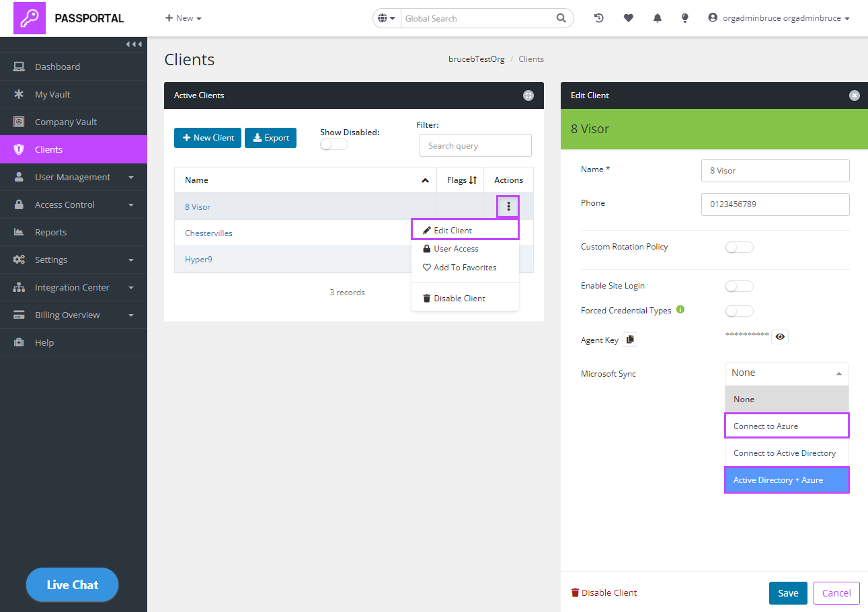
Task: Choose Disable Client in context menu
Action: (x=465, y=299)
